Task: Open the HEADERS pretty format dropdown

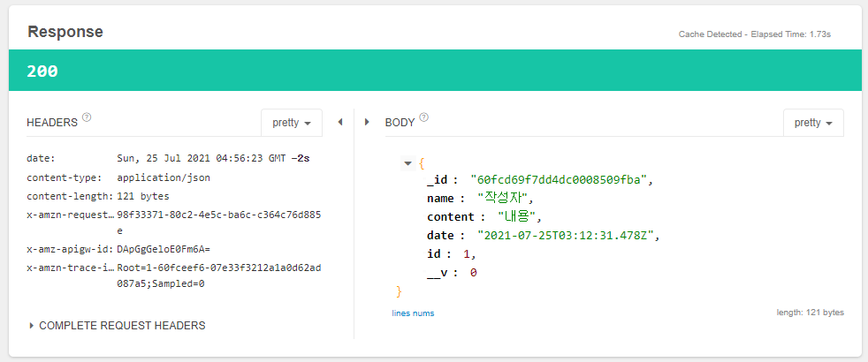Action: 291,123
